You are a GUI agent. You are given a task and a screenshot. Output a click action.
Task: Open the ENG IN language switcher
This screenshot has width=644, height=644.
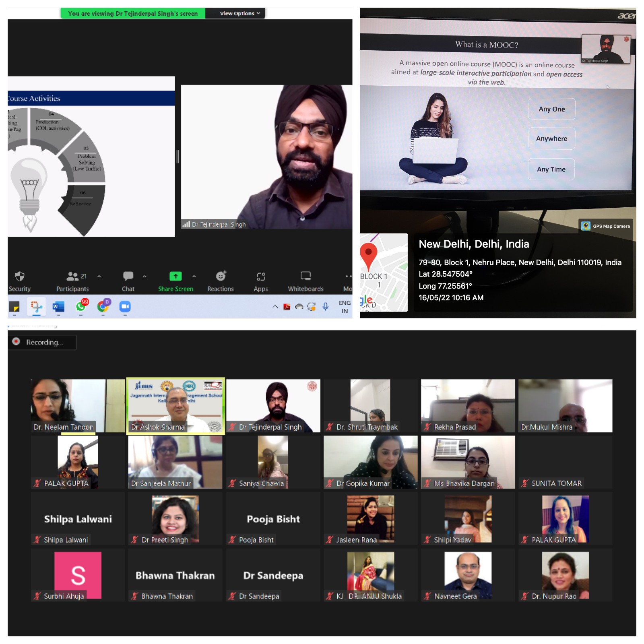[345, 307]
